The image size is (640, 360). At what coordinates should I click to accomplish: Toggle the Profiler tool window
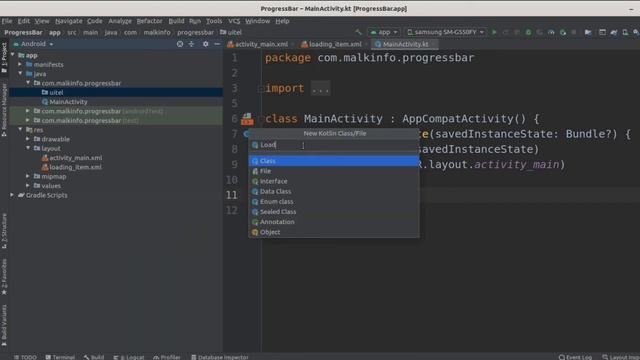point(167,357)
